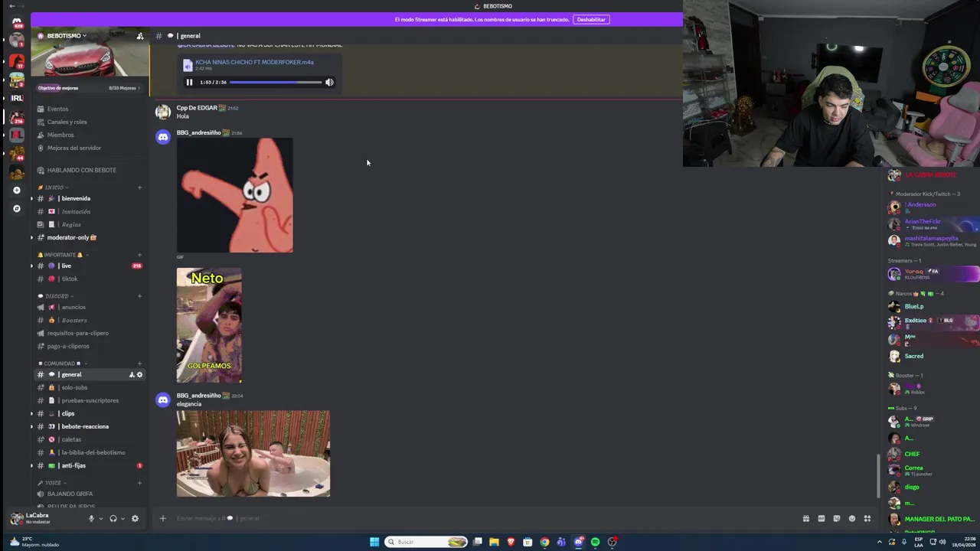
Task: Create a channel in the COMUNIDAD category
Action: (139, 364)
